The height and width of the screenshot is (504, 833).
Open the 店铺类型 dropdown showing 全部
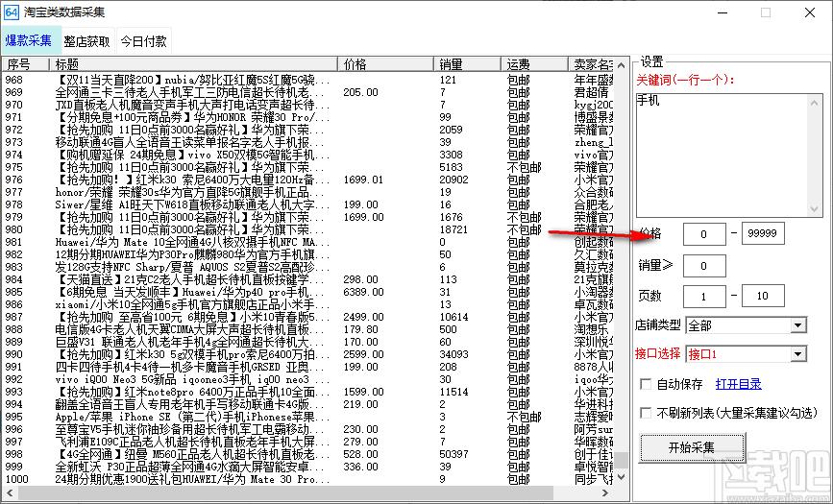pos(746,325)
